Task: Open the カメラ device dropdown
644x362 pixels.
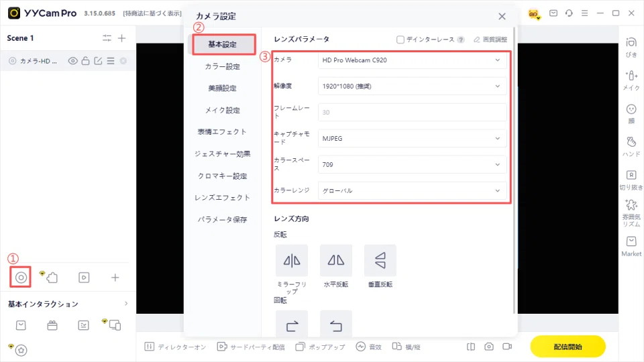Action: click(x=412, y=60)
